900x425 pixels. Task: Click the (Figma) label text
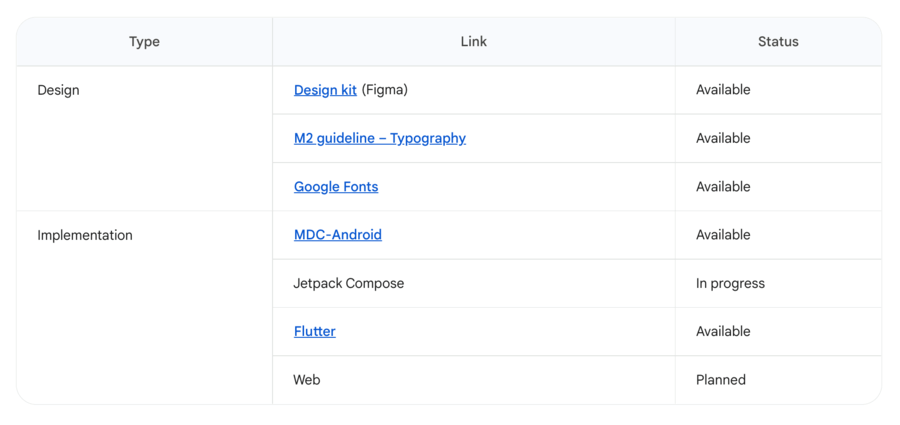384,90
